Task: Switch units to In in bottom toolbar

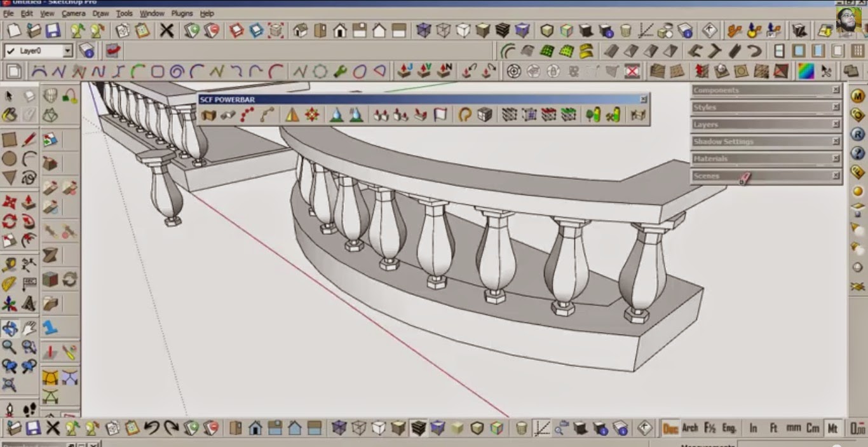Action: 753,429
